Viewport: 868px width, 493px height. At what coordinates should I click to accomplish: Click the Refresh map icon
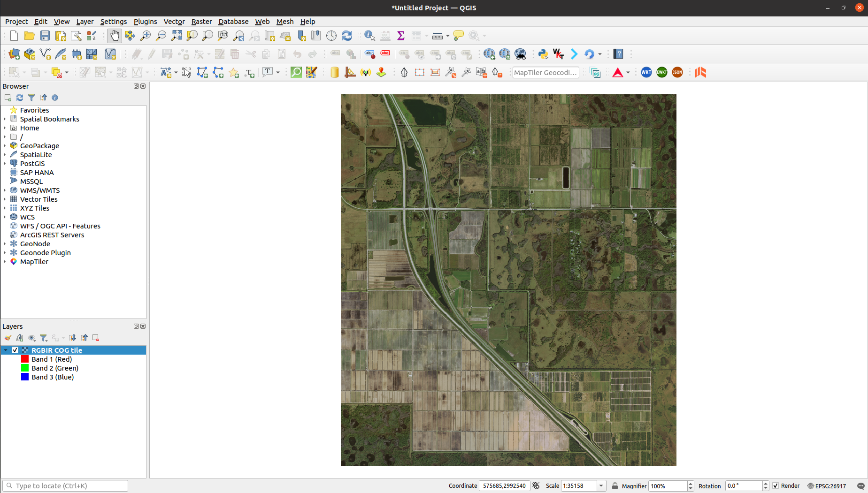(347, 36)
